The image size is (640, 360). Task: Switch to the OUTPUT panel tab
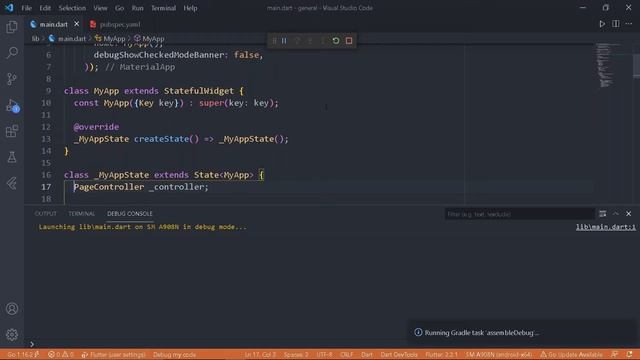coord(45,214)
